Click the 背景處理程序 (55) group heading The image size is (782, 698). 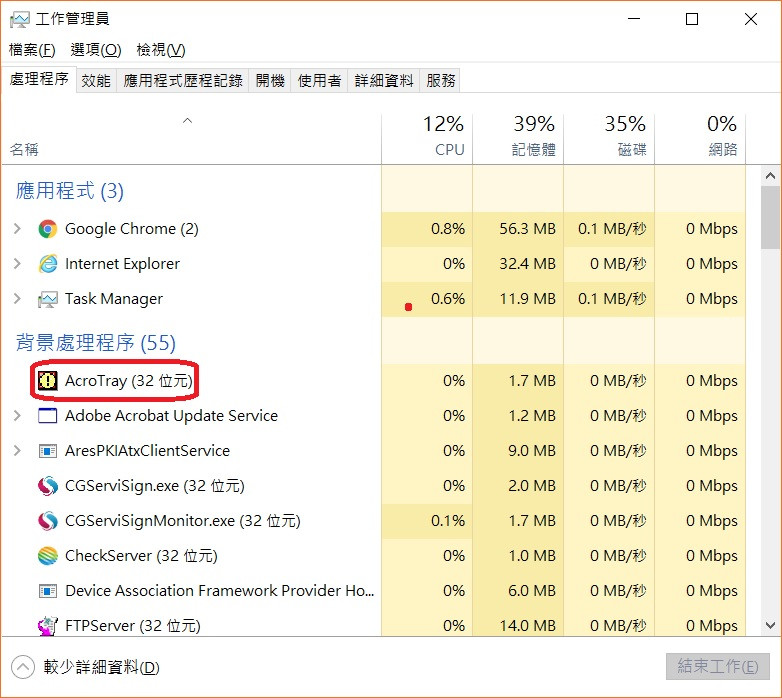96,343
